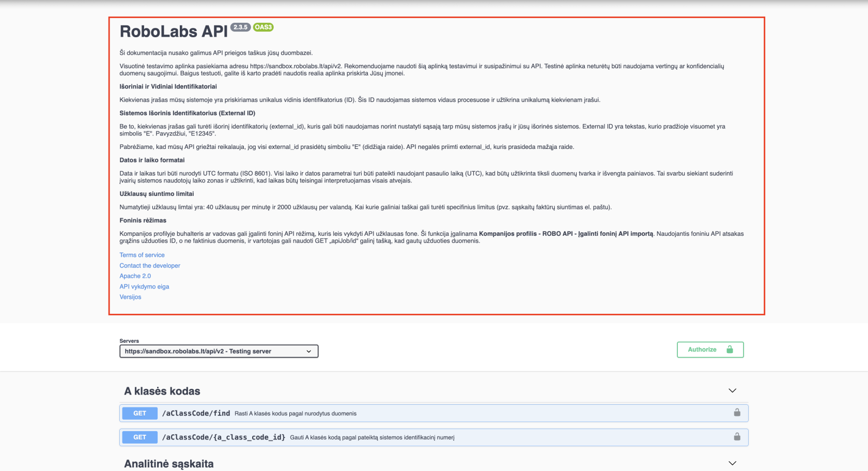Open the Terms of service link
Viewport: 868px width, 471px height.
pos(142,255)
